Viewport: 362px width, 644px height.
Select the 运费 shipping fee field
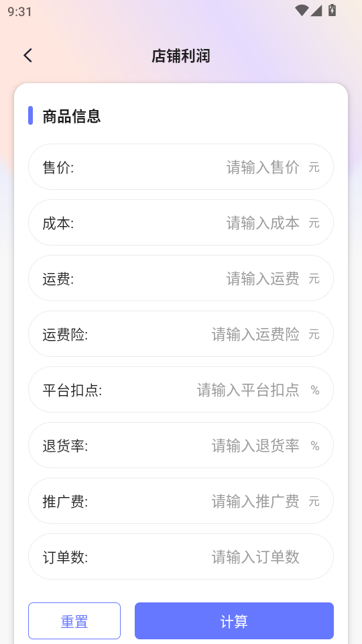[181, 278]
